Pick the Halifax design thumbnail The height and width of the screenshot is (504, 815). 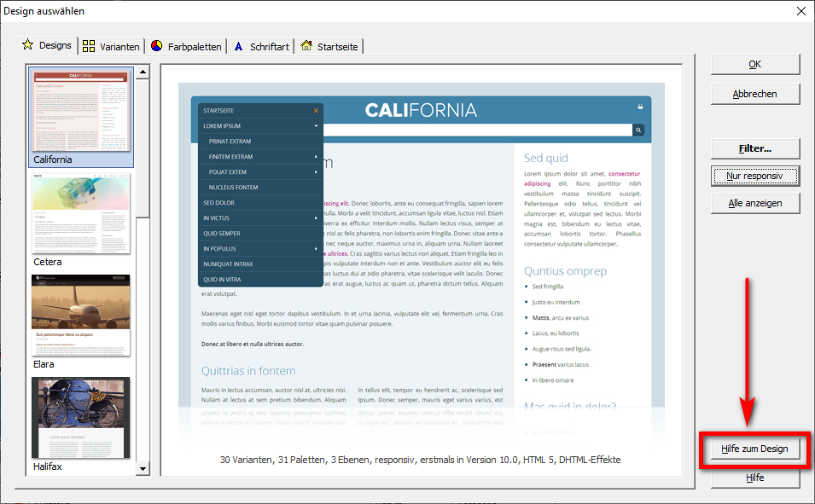81,418
